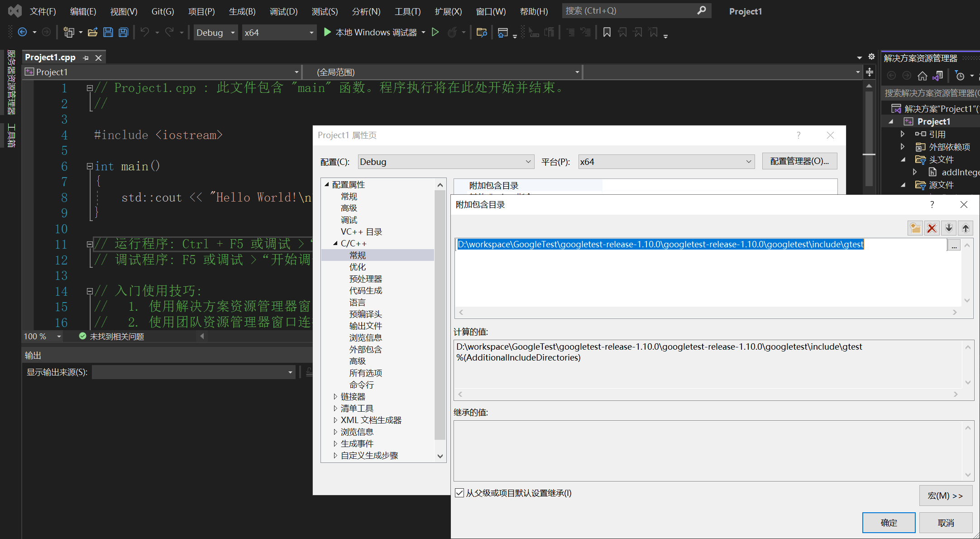This screenshot has width=980, height=539.
Task: Open the 调试(D) menu
Action: pos(283,11)
